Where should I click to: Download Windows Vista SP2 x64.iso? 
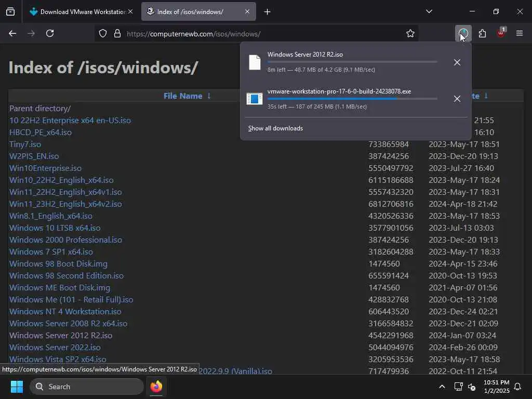pos(58,360)
